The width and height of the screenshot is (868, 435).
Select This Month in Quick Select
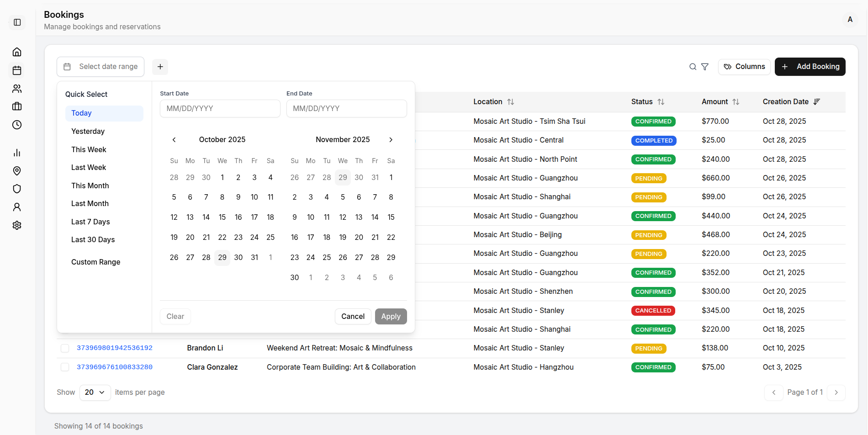pyautogui.click(x=90, y=186)
